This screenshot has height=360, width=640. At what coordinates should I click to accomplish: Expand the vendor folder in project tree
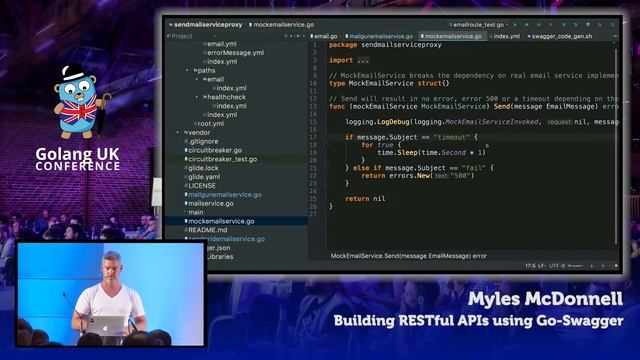[178, 133]
